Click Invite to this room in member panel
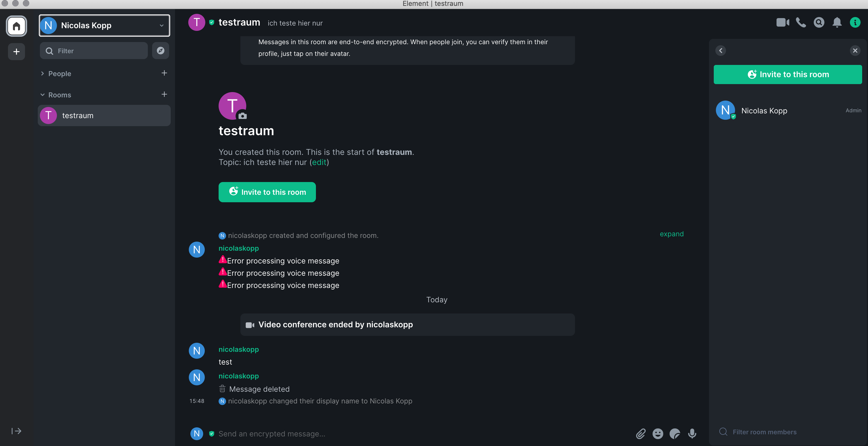 (x=787, y=75)
